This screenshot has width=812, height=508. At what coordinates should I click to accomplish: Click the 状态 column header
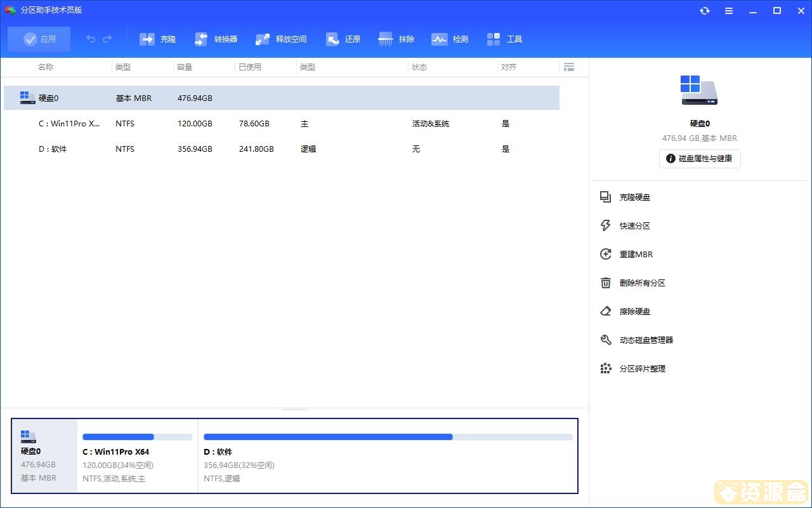(419, 67)
